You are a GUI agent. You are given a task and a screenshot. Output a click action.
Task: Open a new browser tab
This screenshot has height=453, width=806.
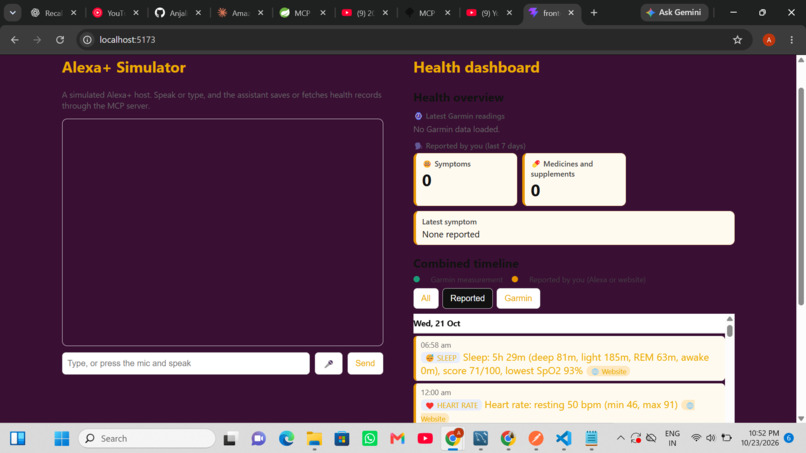point(594,13)
